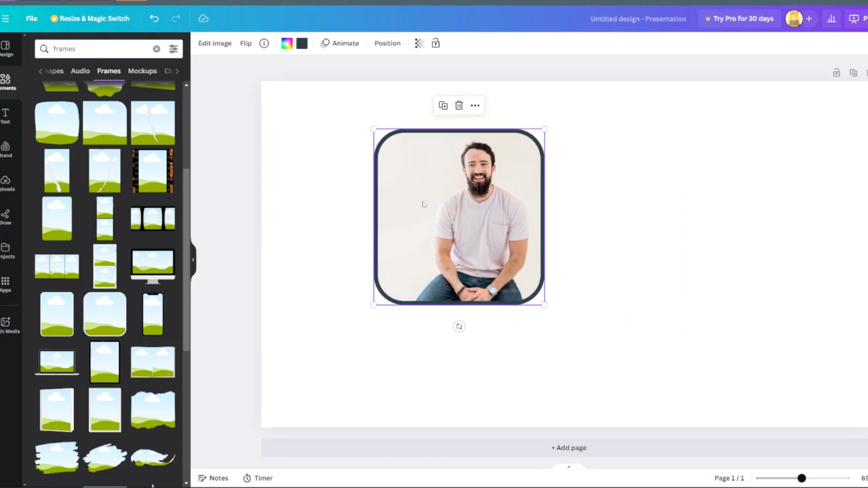This screenshot has height=488, width=868.
Task: Lock the selected element
Action: (x=436, y=43)
